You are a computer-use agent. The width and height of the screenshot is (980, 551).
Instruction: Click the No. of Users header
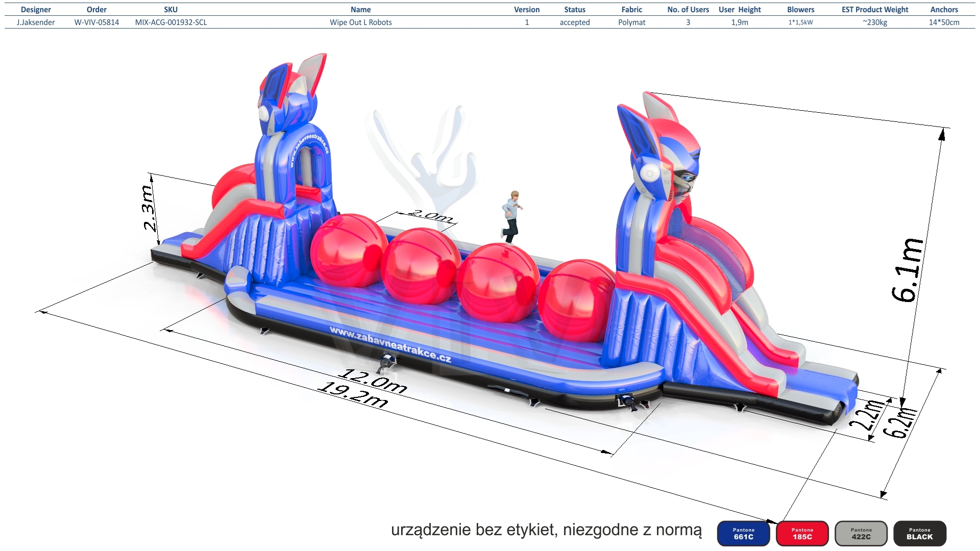688,10
